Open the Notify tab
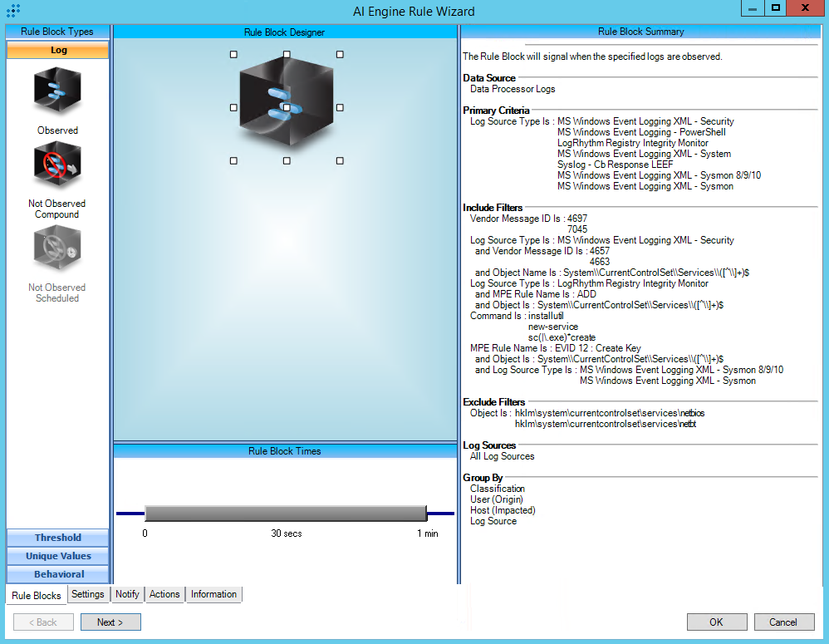 point(127,594)
